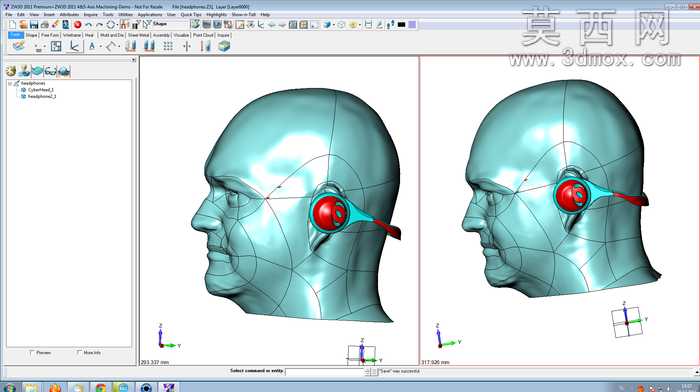
Task: Open the file explorer taskbar icon
Action: (x=31, y=387)
